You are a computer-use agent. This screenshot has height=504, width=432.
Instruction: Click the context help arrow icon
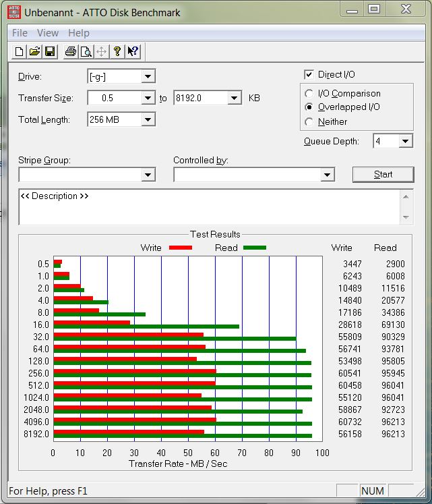133,51
